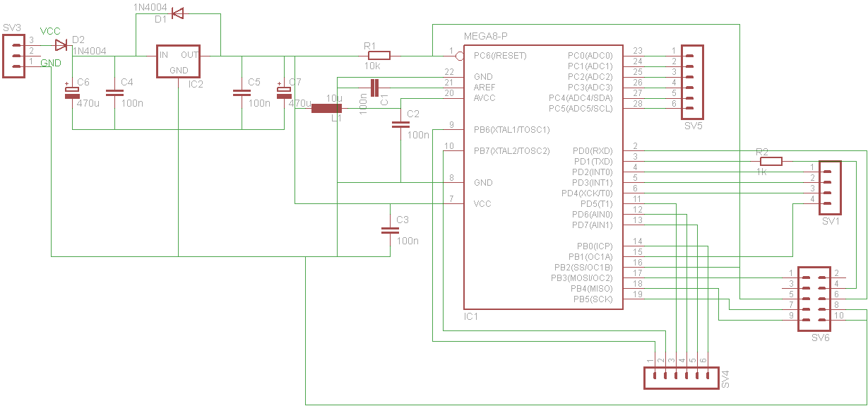
Task: Click the AVCC pin label
Action: point(484,98)
